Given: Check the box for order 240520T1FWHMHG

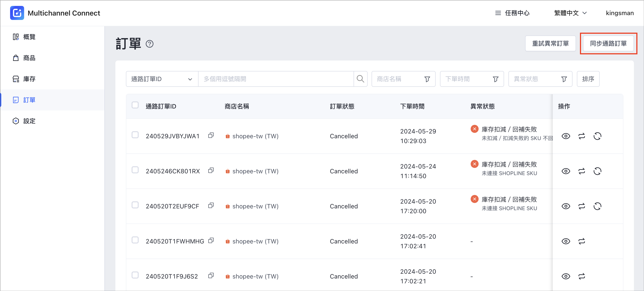Looking at the screenshot, I should pyautogui.click(x=135, y=240).
